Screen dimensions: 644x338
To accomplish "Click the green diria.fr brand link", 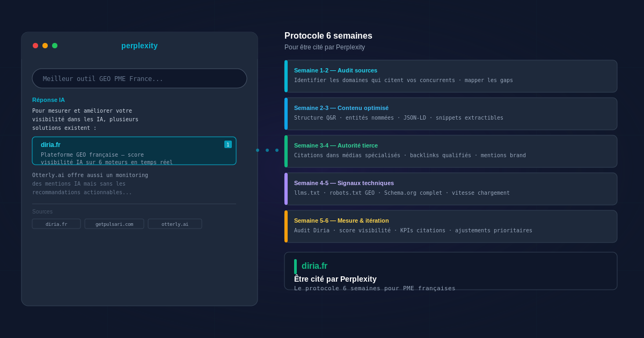I will pos(314,266).
